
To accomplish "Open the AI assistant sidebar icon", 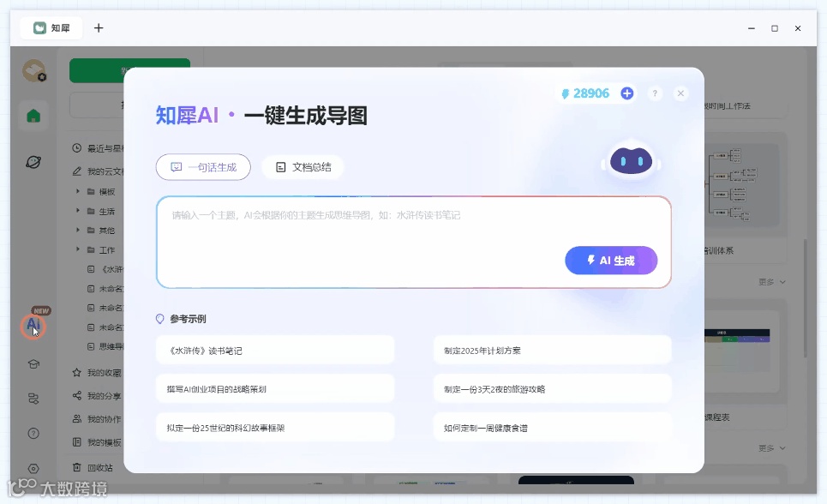I will pos(33,325).
